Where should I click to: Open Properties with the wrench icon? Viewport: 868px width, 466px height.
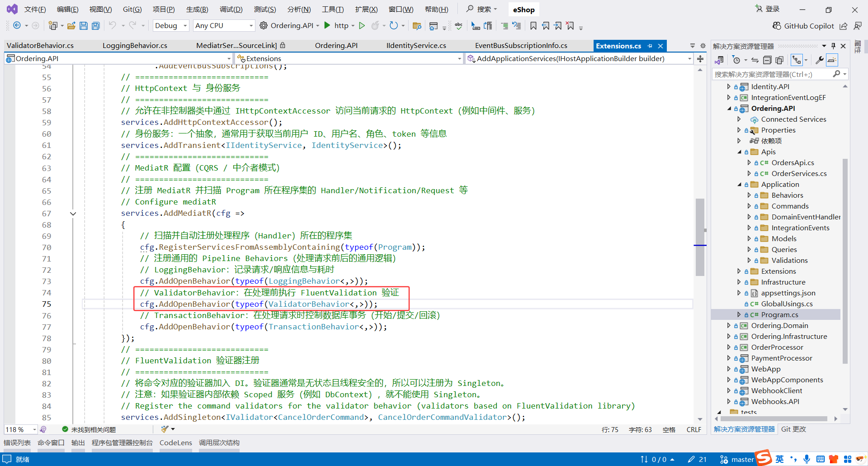820,60
